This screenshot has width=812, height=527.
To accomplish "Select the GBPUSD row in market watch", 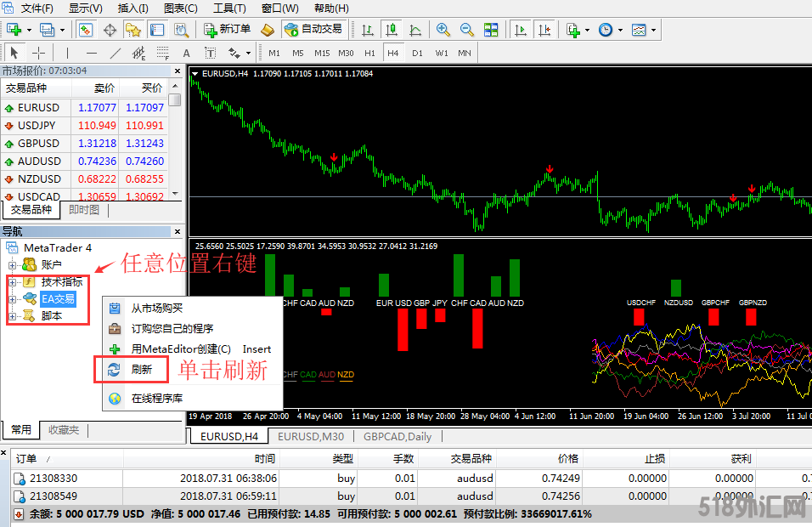I will click(x=84, y=144).
